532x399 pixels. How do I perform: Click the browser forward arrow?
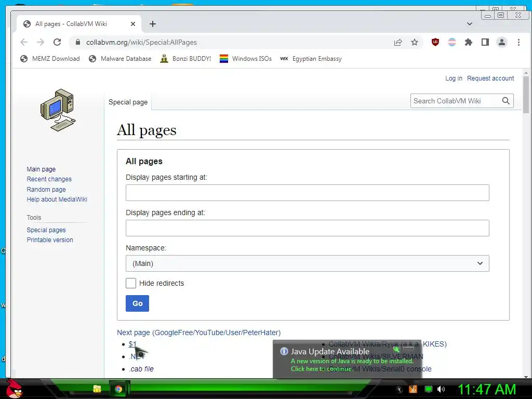point(41,42)
